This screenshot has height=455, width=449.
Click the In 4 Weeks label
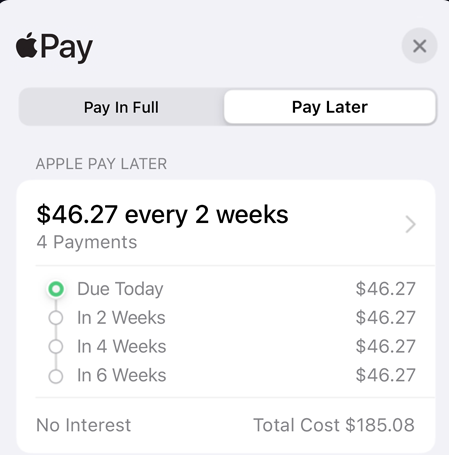[x=121, y=346]
